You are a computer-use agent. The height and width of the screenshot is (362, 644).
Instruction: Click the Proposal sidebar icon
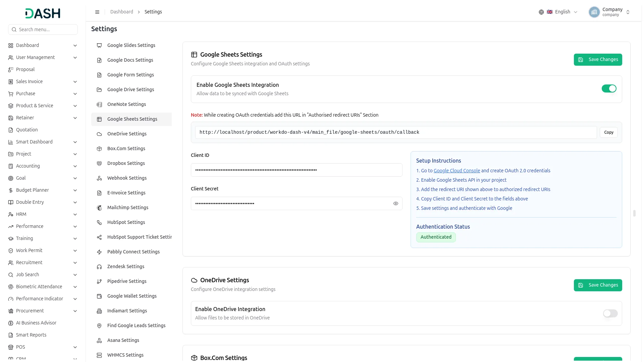tap(11, 70)
